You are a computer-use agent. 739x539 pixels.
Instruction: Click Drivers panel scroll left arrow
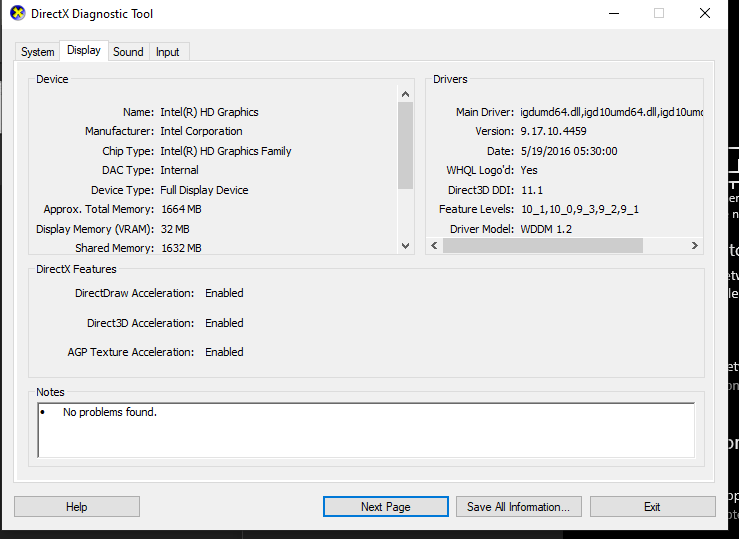(435, 245)
